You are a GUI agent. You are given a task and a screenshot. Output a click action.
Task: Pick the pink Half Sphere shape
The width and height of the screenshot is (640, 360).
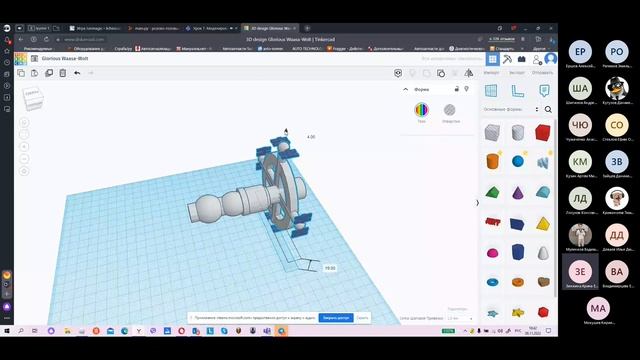pos(492,253)
